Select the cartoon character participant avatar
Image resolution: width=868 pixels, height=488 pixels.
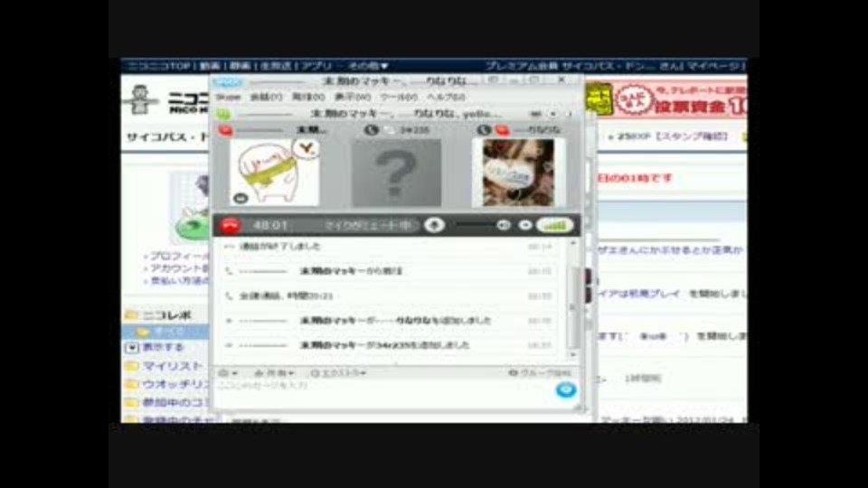(275, 173)
